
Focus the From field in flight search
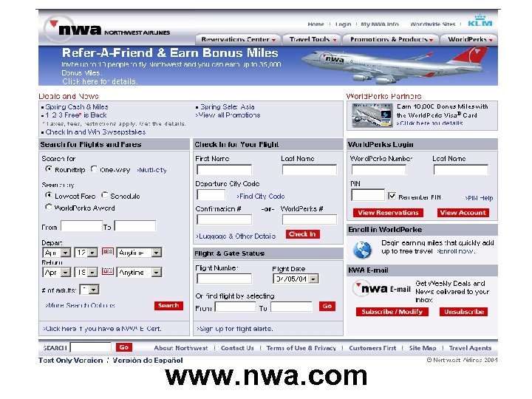[x=81, y=226]
